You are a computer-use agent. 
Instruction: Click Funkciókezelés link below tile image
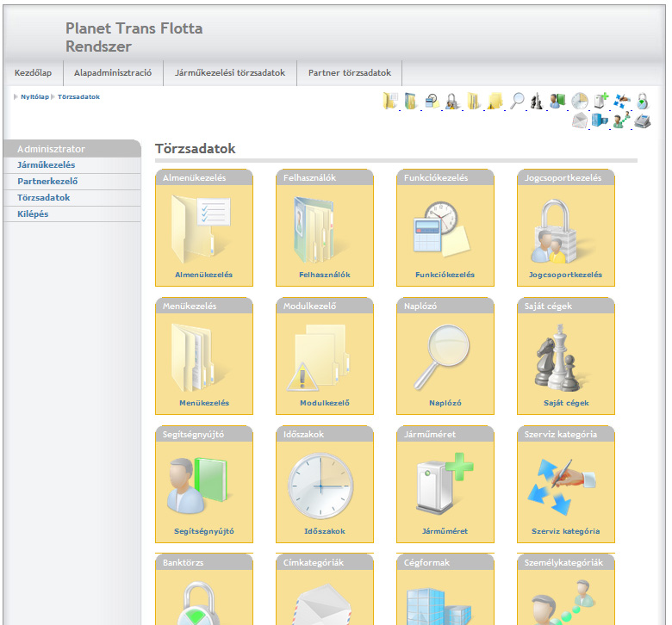(x=445, y=275)
